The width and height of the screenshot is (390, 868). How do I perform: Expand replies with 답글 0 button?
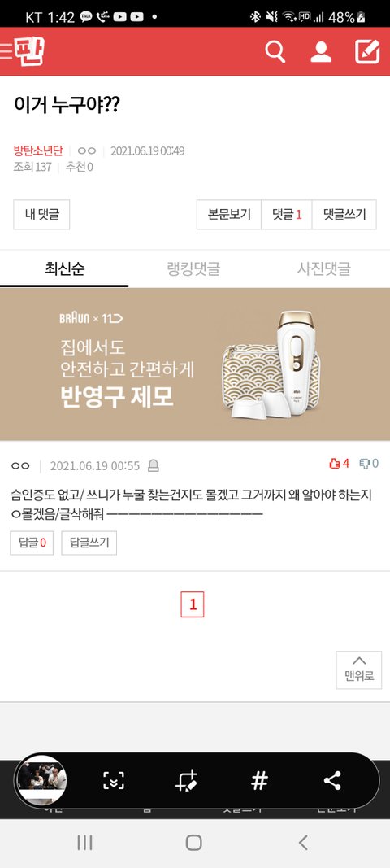click(x=32, y=543)
